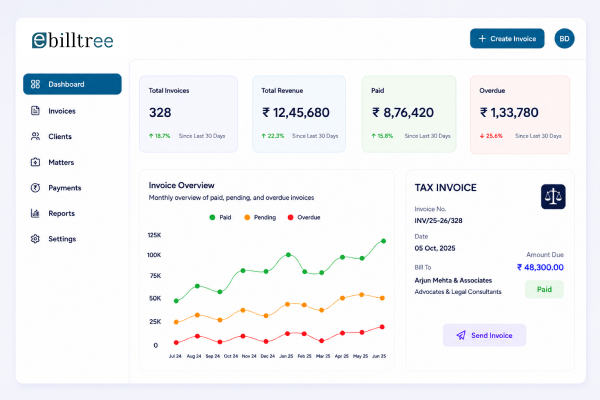Click the Create Invoice button
This screenshot has height=400, width=600.
[x=507, y=39]
